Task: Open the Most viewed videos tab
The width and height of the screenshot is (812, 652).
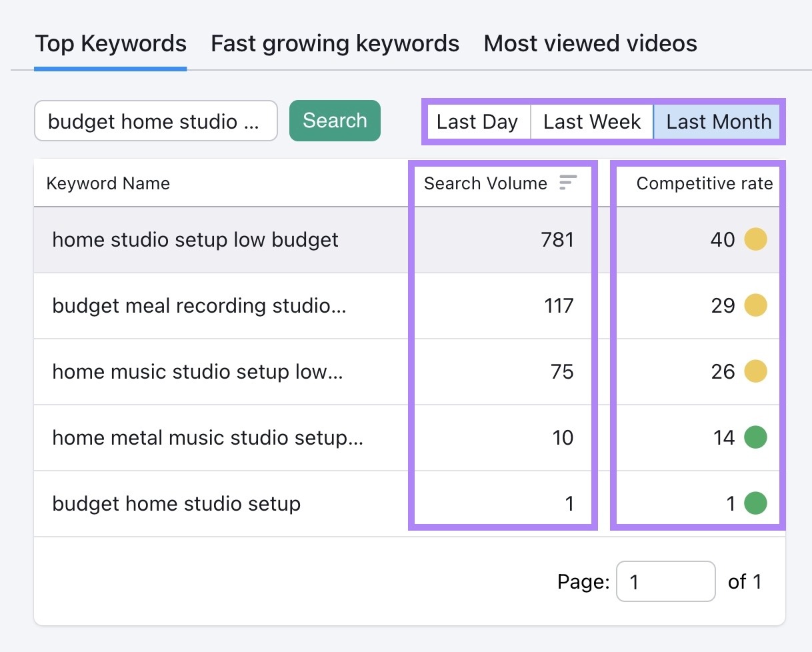Action: click(x=590, y=44)
